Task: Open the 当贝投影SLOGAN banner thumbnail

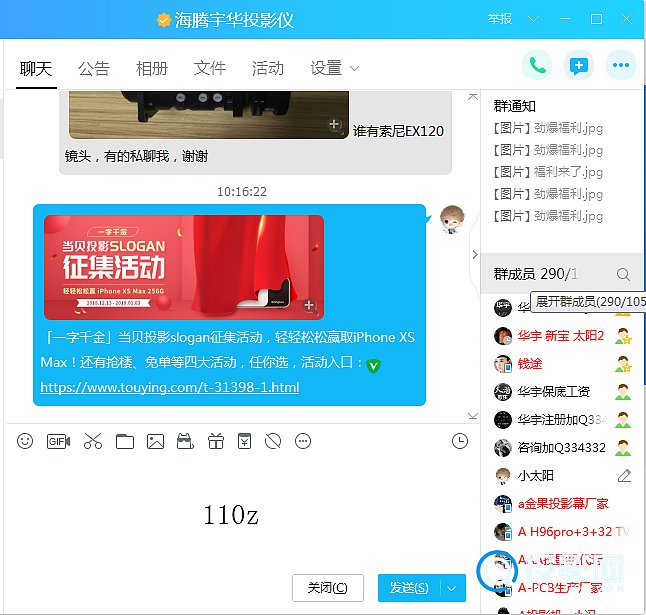Action: [x=184, y=267]
